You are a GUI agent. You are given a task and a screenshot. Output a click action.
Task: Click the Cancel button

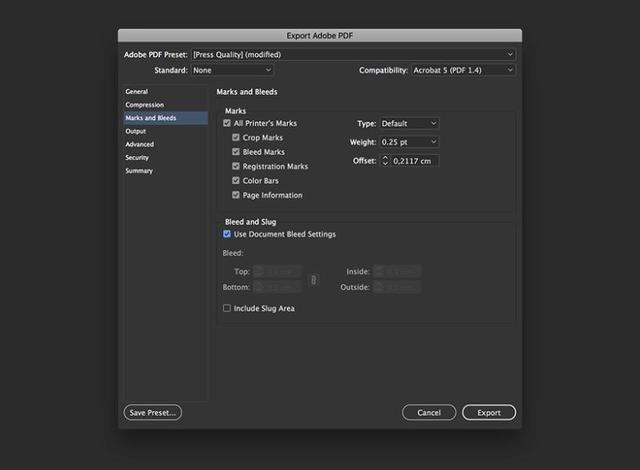(x=429, y=412)
